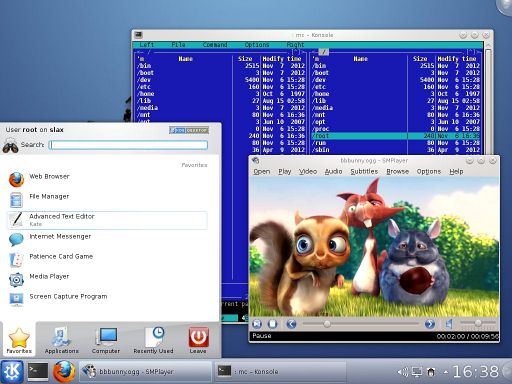Click Size column header in right panel
The image size is (512, 384).
(x=420, y=59)
